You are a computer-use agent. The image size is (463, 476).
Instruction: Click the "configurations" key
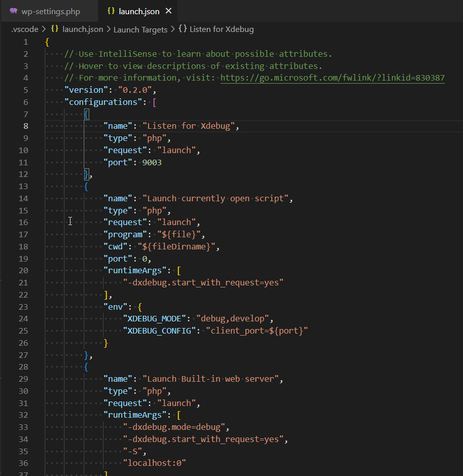click(x=103, y=102)
